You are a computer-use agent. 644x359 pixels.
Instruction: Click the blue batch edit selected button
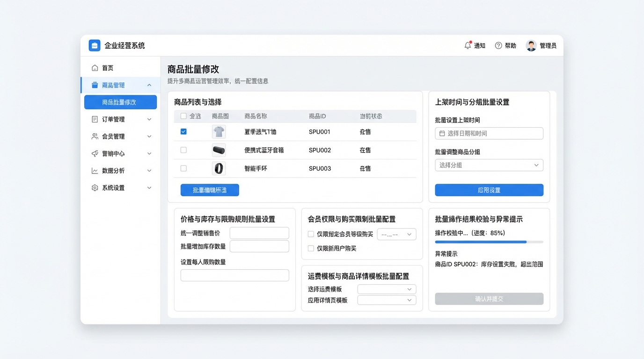coord(210,190)
